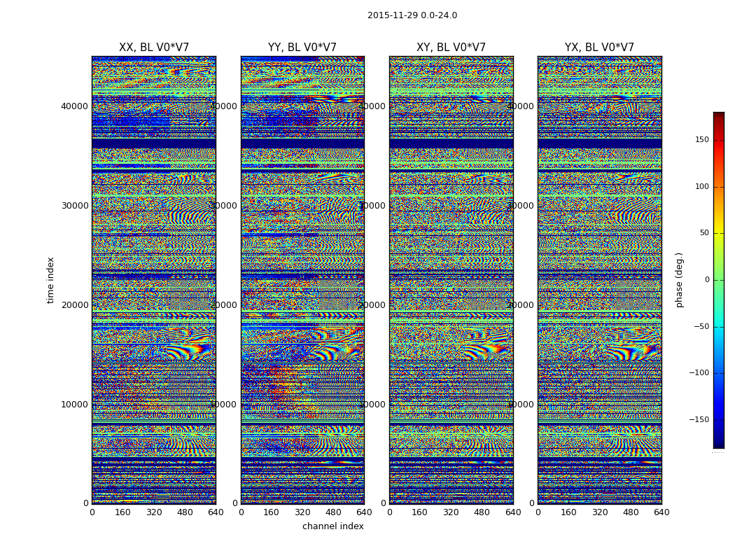The width and height of the screenshot is (735, 560).
Task: Select the XX, BL V0*V7 subplot title
Action: pyautogui.click(x=154, y=48)
